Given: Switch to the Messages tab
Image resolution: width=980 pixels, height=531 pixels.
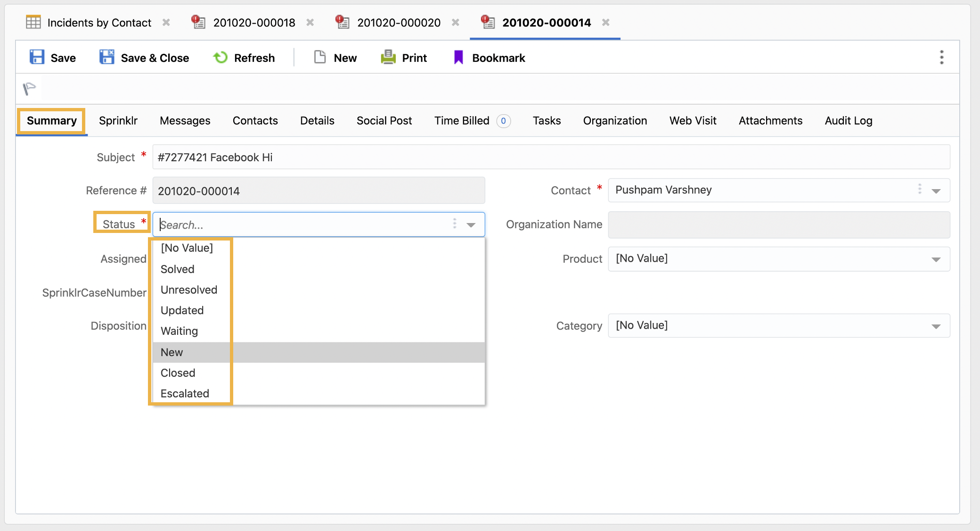Looking at the screenshot, I should tap(185, 121).
